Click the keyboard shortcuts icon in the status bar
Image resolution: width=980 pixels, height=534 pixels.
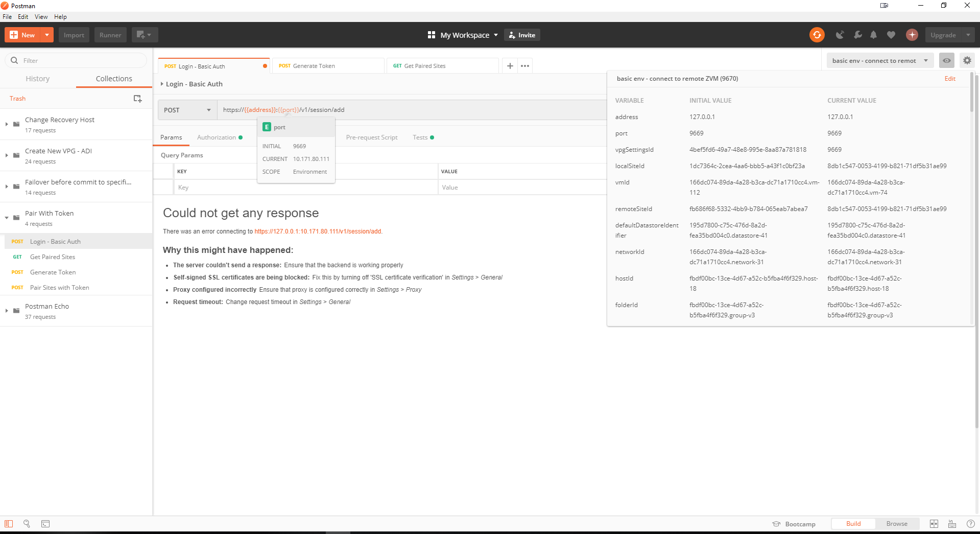point(951,524)
